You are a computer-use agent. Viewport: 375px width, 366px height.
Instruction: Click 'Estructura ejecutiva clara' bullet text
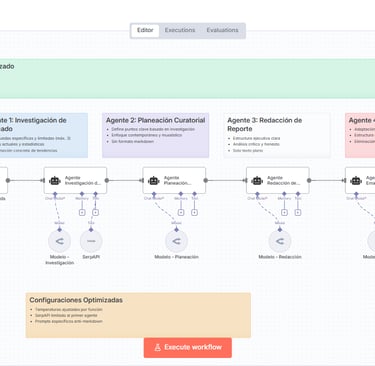click(x=256, y=138)
